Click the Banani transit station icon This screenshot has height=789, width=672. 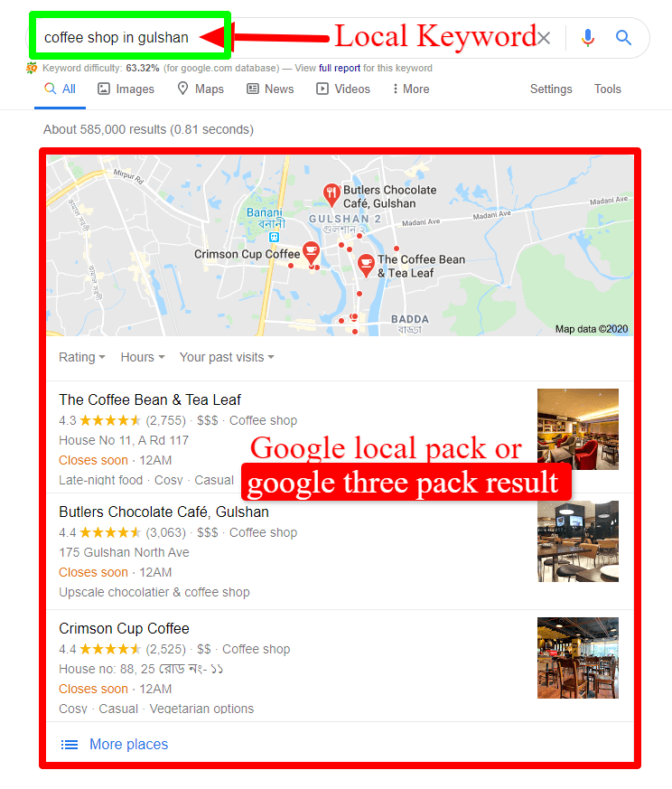click(x=274, y=237)
